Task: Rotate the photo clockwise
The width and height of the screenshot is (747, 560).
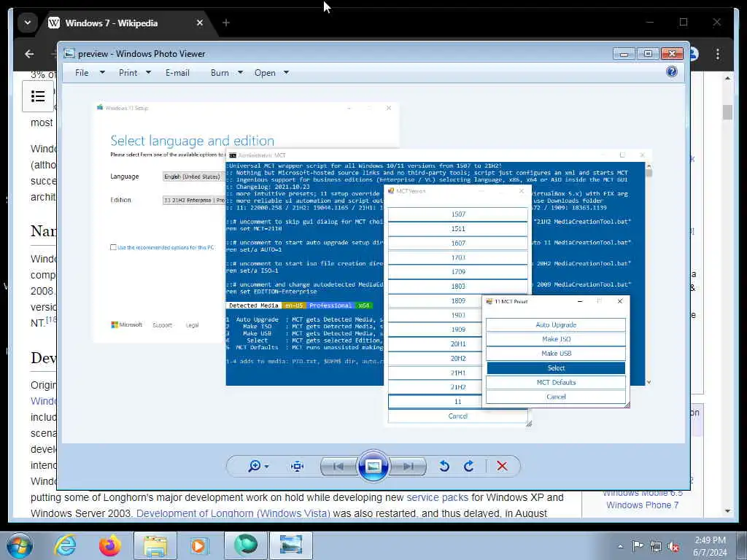Action: pyautogui.click(x=469, y=466)
